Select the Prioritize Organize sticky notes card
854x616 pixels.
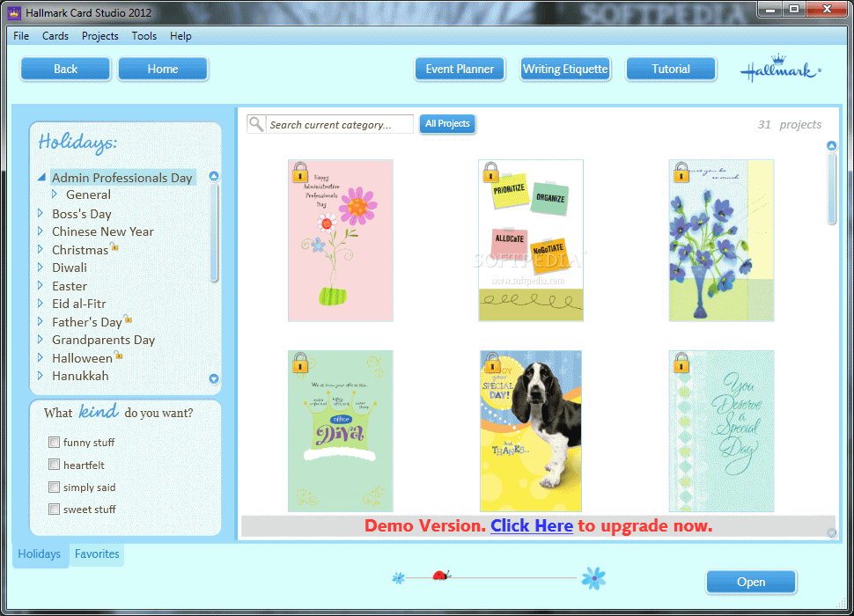point(531,240)
